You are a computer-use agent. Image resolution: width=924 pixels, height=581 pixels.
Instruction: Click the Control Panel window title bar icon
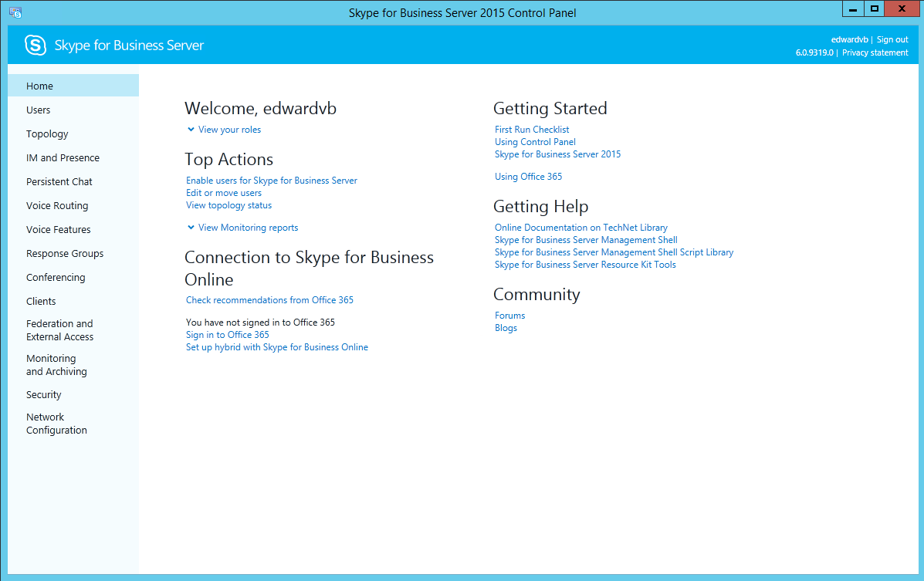15,12
